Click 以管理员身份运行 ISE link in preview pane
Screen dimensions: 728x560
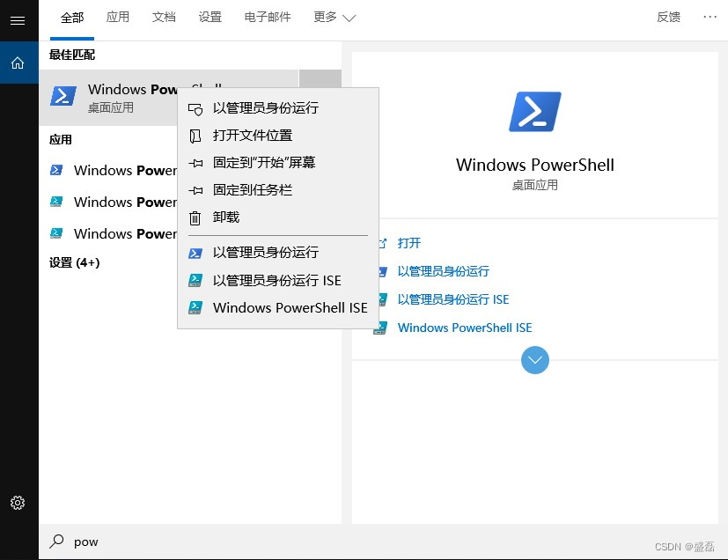(453, 299)
